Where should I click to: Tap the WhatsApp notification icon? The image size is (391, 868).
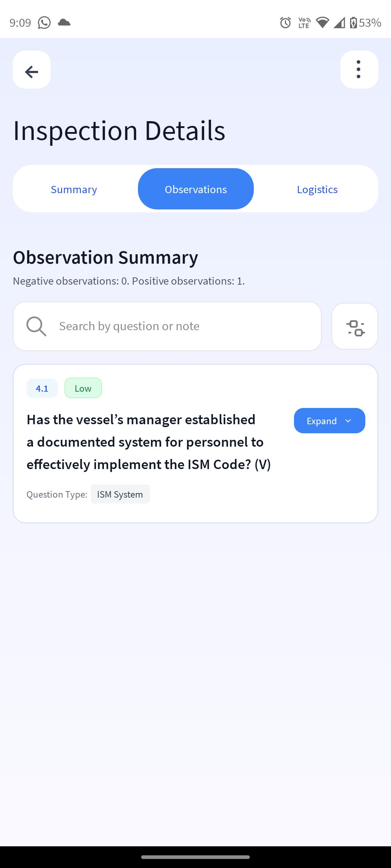[44, 23]
